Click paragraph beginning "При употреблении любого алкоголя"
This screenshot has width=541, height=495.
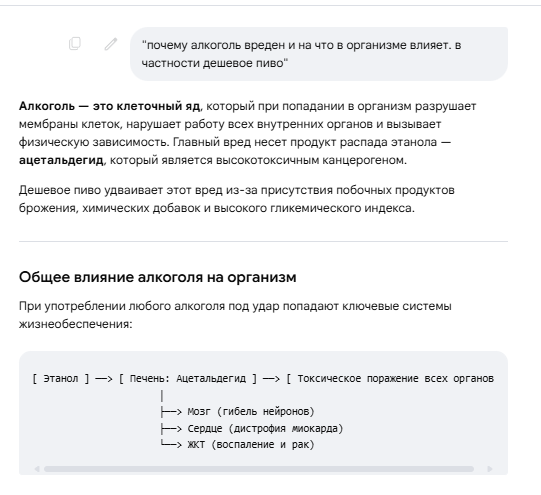(235, 315)
